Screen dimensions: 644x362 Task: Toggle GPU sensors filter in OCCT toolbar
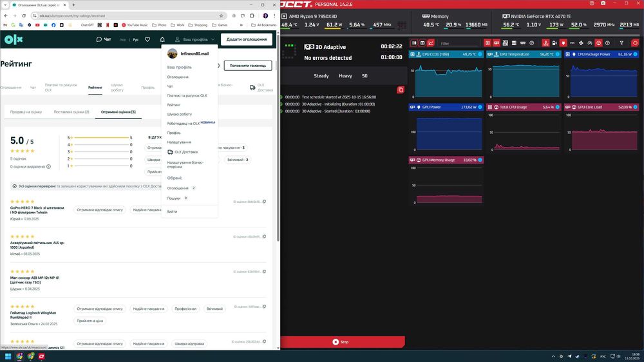click(497, 43)
